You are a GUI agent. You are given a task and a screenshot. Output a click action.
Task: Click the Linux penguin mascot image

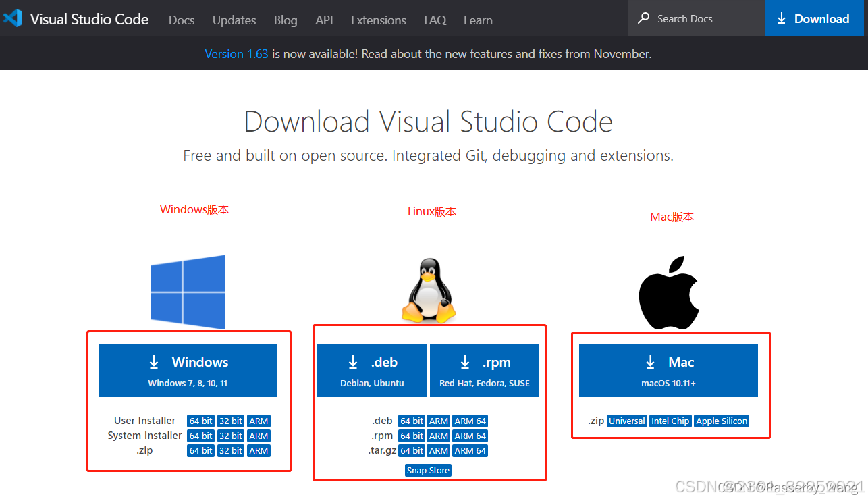point(429,290)
